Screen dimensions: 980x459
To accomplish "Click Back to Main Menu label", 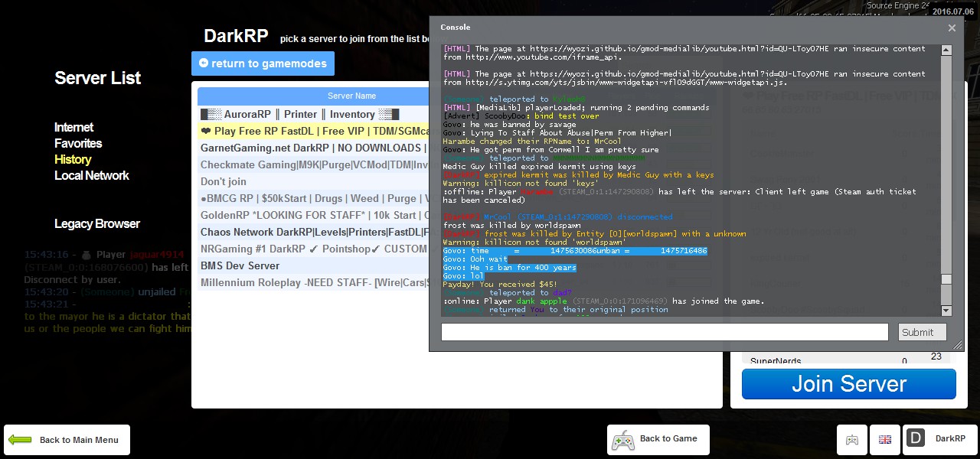I will (79, 440).
